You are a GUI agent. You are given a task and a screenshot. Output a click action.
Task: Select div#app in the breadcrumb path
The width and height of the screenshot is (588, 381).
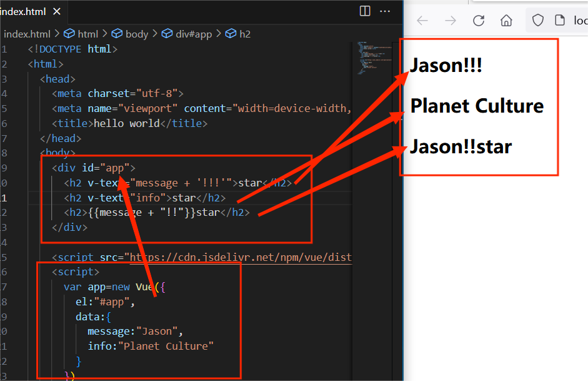tap(187, 34)
